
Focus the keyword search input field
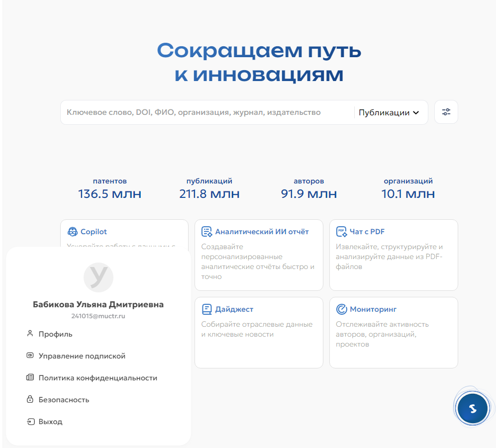(x=204, y=113)
